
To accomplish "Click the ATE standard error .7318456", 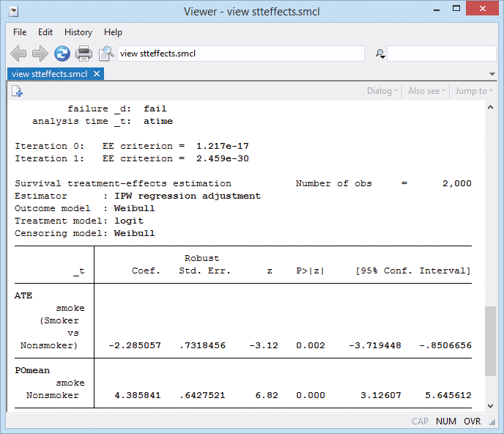I will [x=202, y=345].
